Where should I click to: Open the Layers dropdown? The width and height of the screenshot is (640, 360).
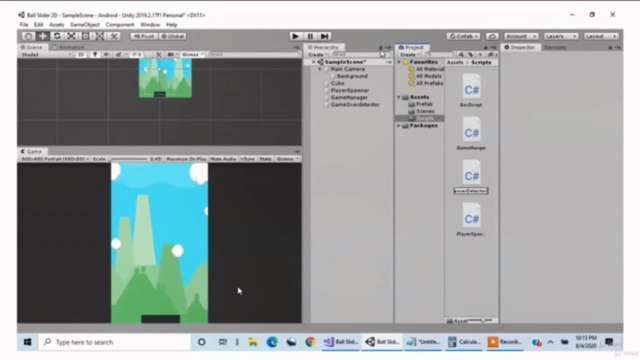[x=561, y=36]
